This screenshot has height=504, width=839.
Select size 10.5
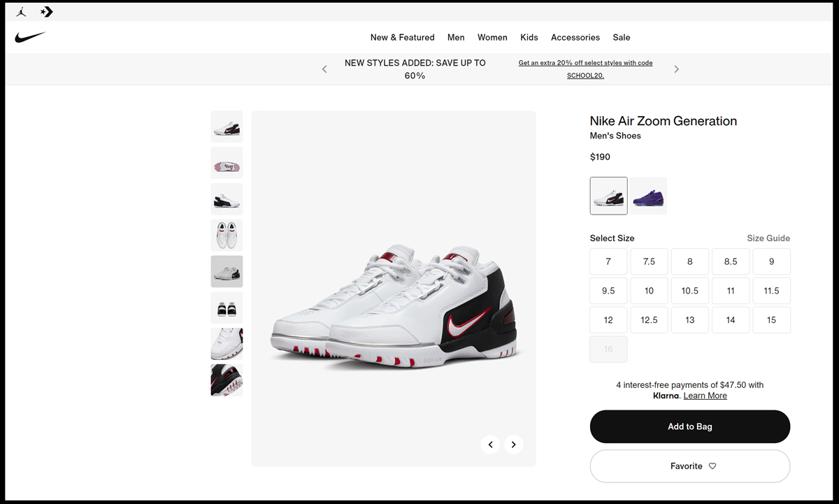(x=690, y=291)
